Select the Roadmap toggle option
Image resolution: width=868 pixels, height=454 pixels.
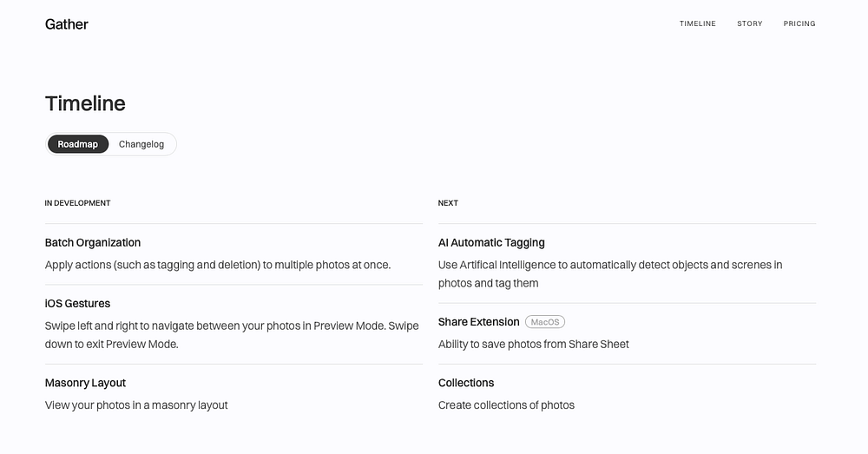(x=78, y=144)
